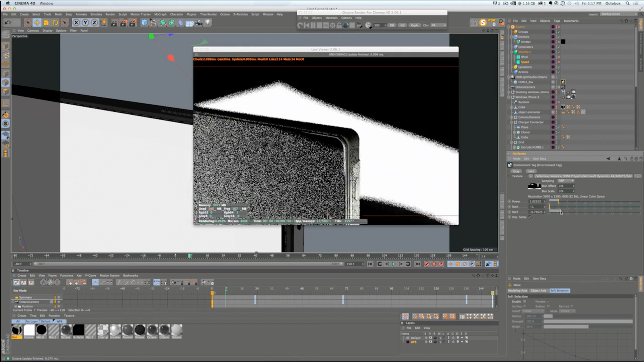This screenshot has height=362, width=644.
Task: Click the record keyframe red button
Action: (427, 264)
